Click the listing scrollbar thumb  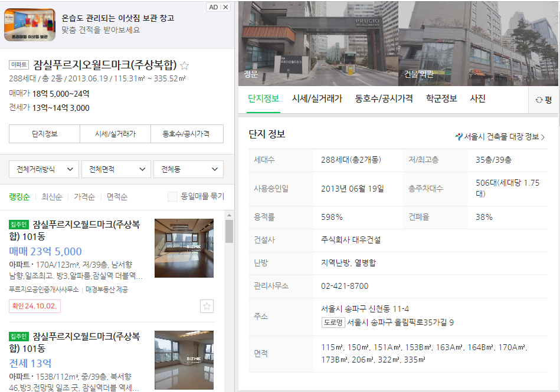coord(230,231)
